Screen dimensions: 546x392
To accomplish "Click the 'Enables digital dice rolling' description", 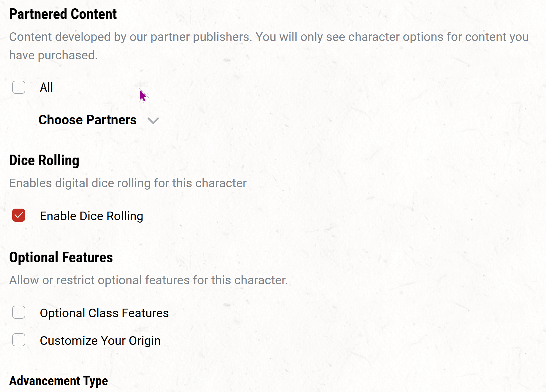I will (128, 183).
